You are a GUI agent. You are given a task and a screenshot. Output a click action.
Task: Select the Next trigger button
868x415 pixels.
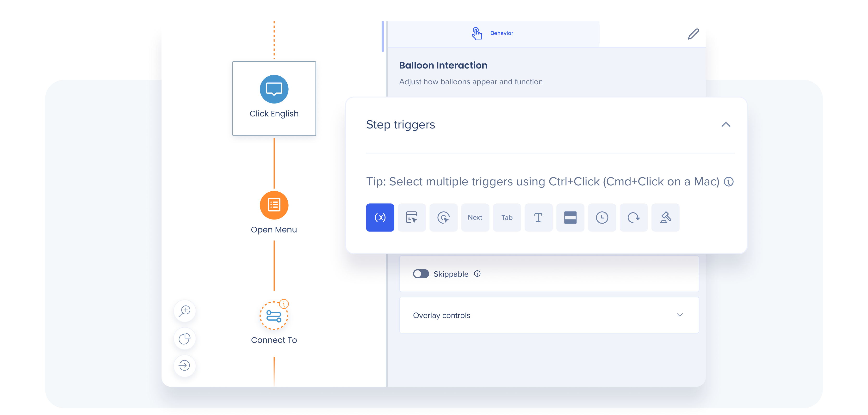point(475,217)
